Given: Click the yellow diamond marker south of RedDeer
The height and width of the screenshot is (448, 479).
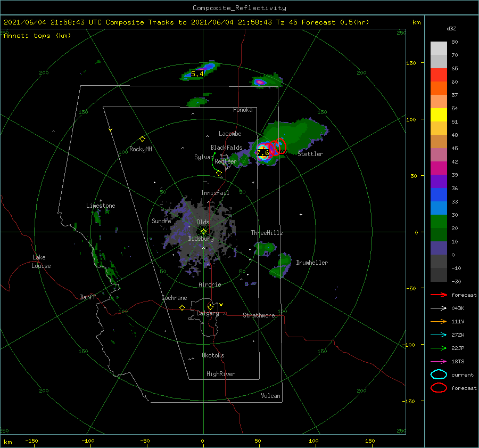Looking at the screenshot, I should [x=219, y=173].
